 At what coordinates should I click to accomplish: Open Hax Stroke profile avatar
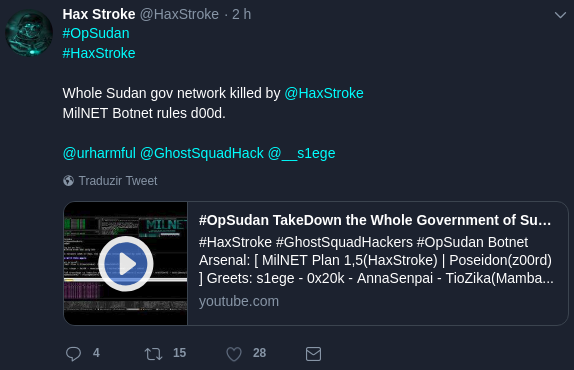click(x=29, y=33)
